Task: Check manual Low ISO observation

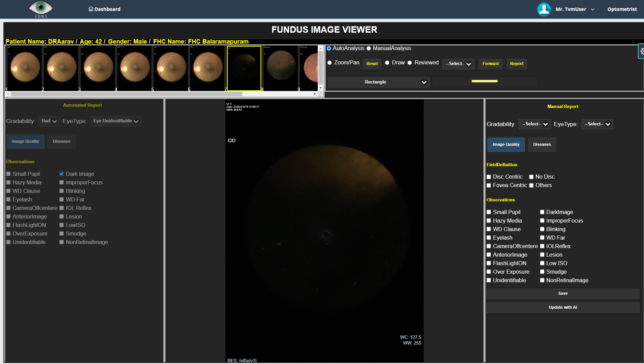Action: pyautogui.click(x=542, y=263)
